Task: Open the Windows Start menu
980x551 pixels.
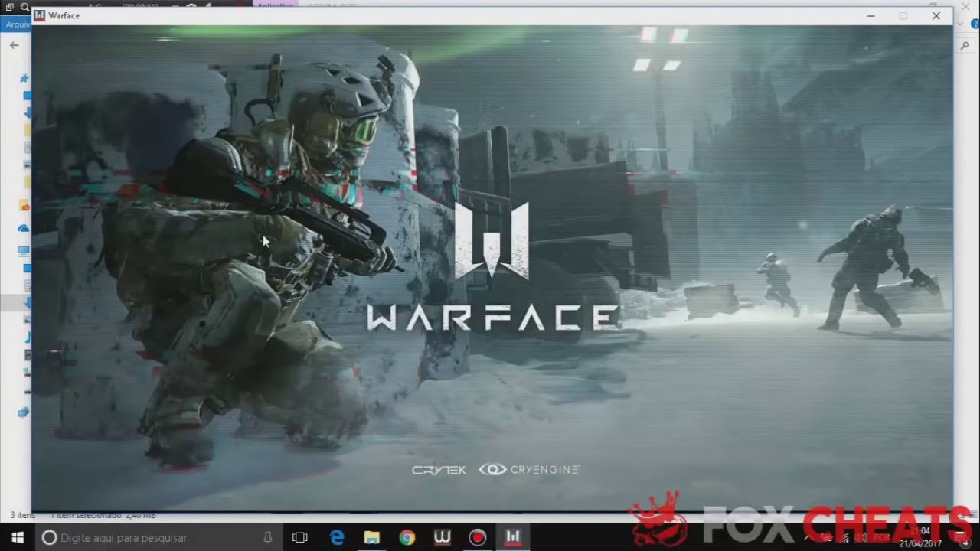Action: tap(17, 537)
